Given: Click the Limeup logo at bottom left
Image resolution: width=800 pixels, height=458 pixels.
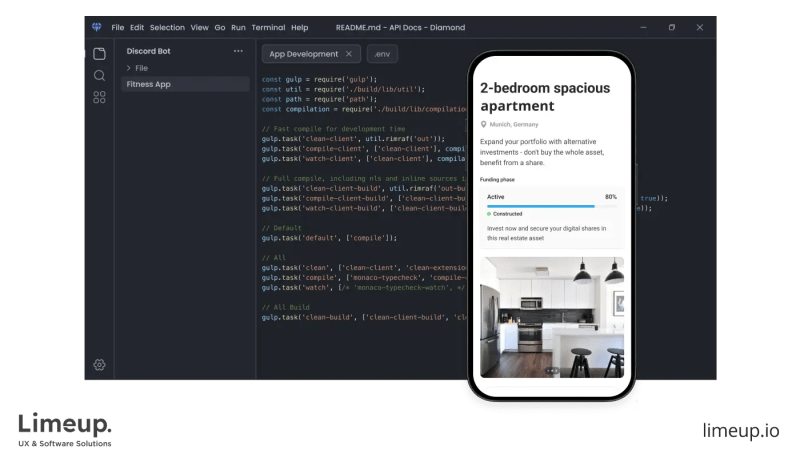Looking at the screenshot, I should [x=65, y=430].
